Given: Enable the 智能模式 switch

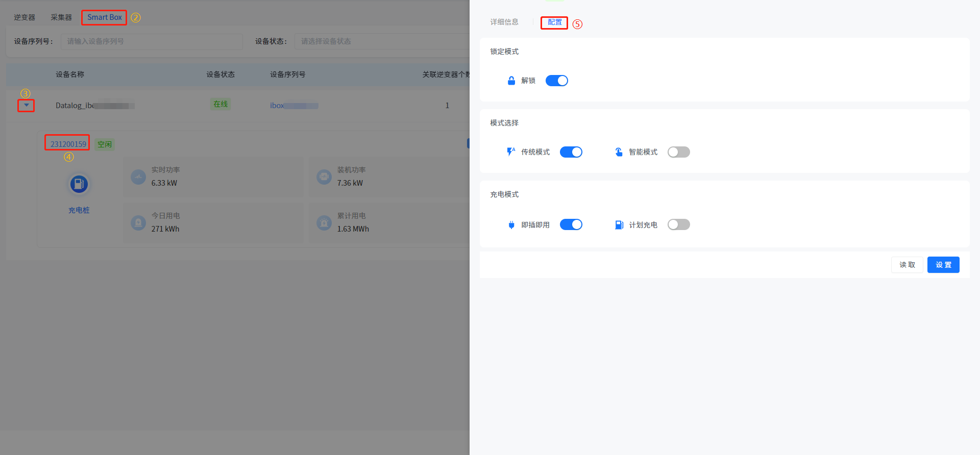Looking at the screenshot, I should click(x=678, y=152).
